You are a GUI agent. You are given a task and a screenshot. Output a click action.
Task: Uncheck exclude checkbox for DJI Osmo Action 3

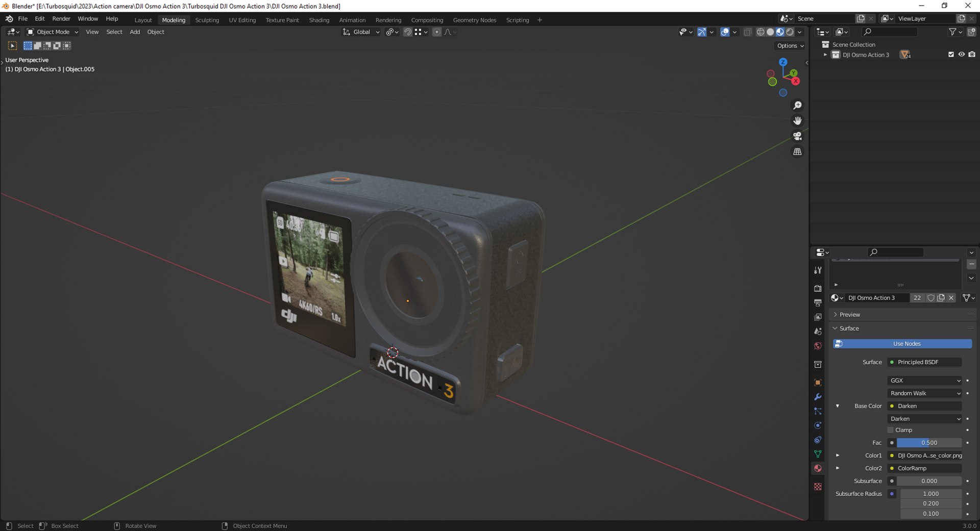tap(951, 55)
